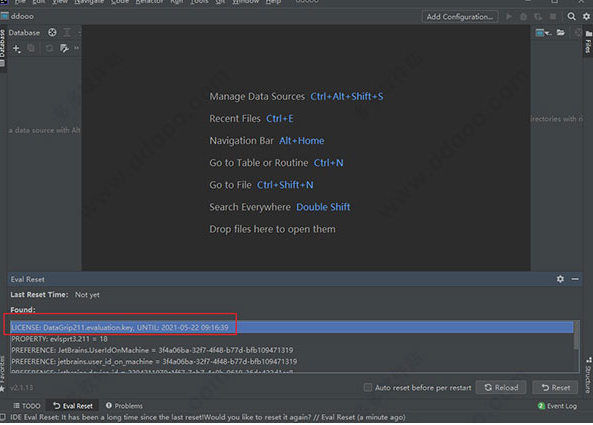Open the Event Log
This screenshot has height=425, width=593.
557,406
